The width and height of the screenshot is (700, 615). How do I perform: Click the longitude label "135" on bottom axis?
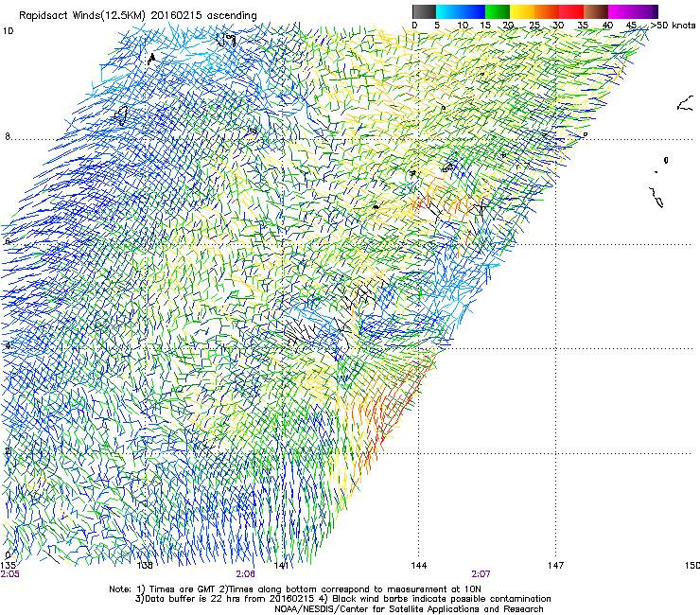pos(8,566)
